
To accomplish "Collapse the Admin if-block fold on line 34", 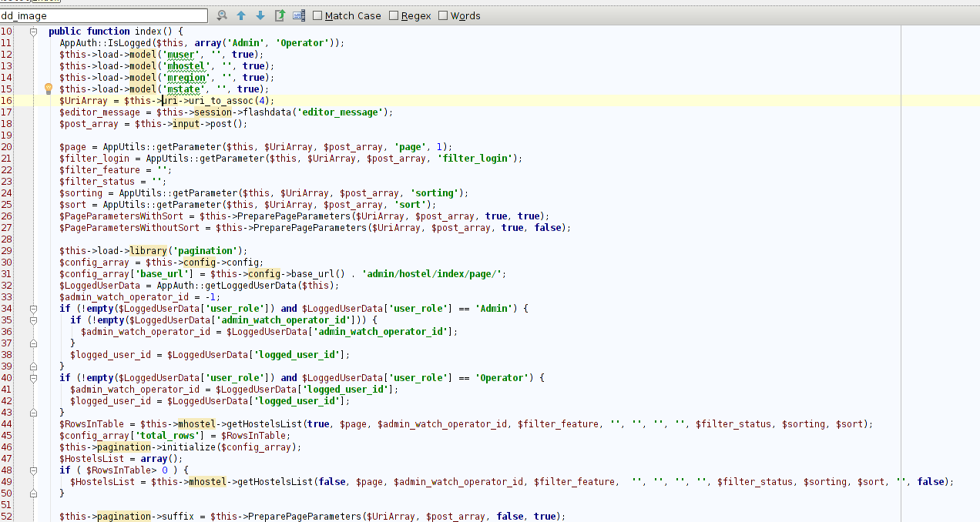I will pos(33,309).
